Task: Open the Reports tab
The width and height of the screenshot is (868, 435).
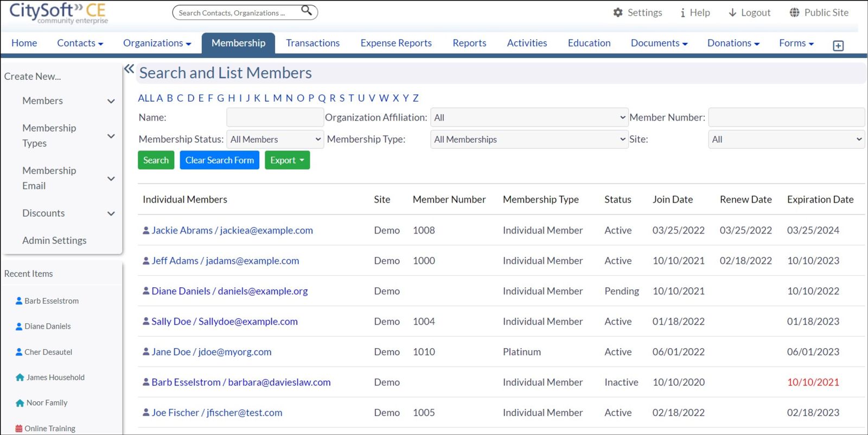Action: pos(469,43)
